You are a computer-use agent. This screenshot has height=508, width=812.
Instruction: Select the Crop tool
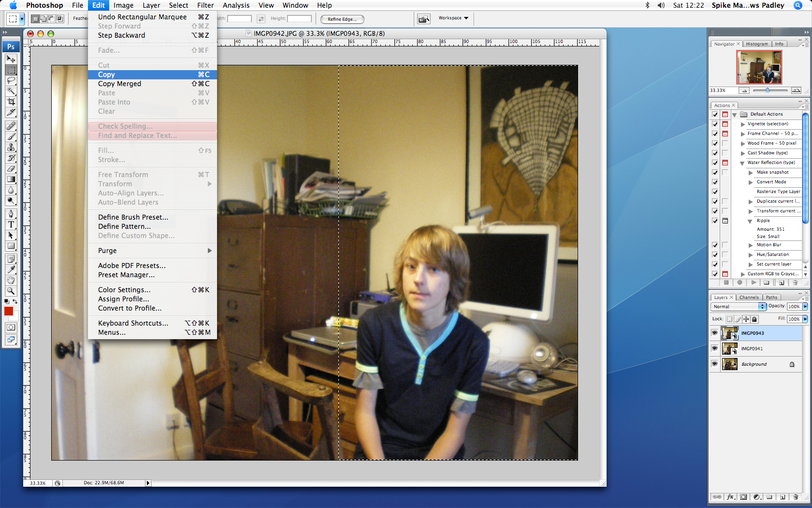11,102
